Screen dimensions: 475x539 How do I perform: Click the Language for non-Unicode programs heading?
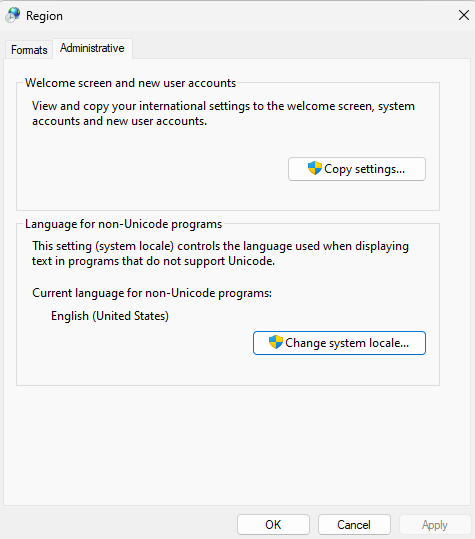(123, 224)
